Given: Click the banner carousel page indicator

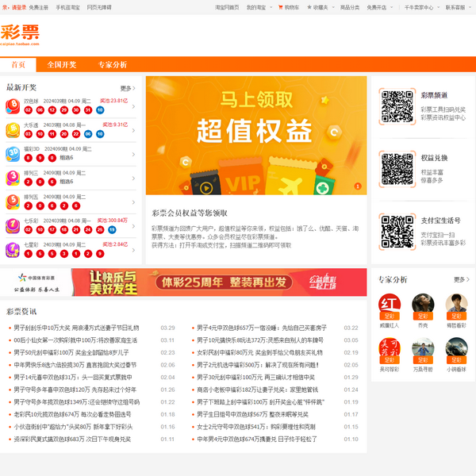Looking at the screenshot, I should point(357,186).
